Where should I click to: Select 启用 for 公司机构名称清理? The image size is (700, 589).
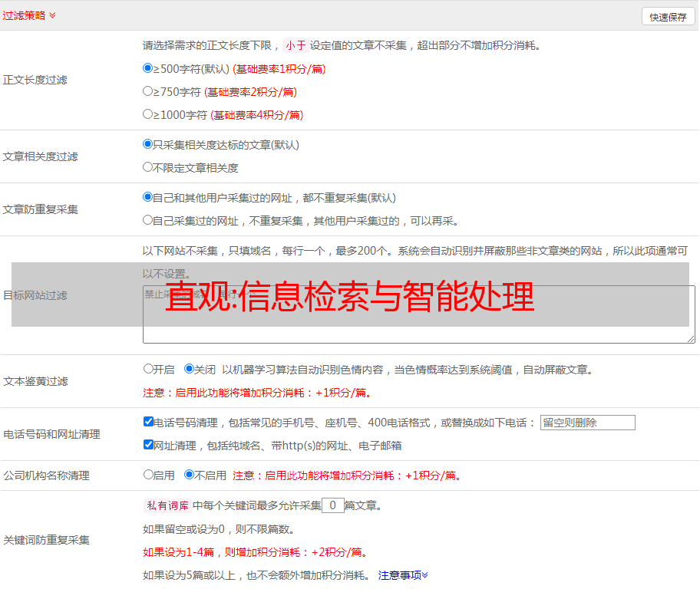pos(149,475)
